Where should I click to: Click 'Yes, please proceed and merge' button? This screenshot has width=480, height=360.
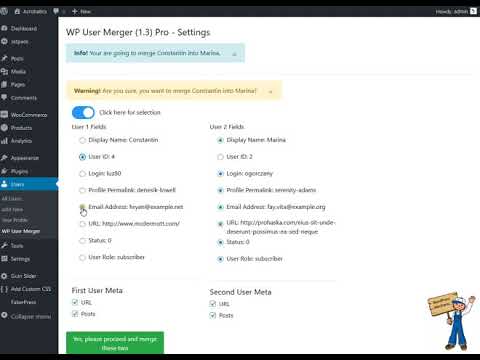tap(115, 343)
